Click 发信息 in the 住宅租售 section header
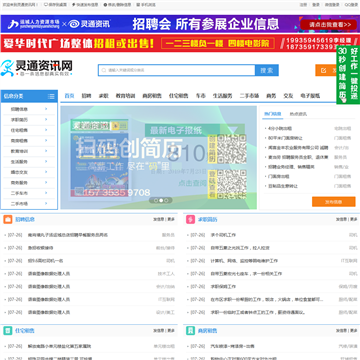Viewport: 360px width, 360px height. [159, 331]
